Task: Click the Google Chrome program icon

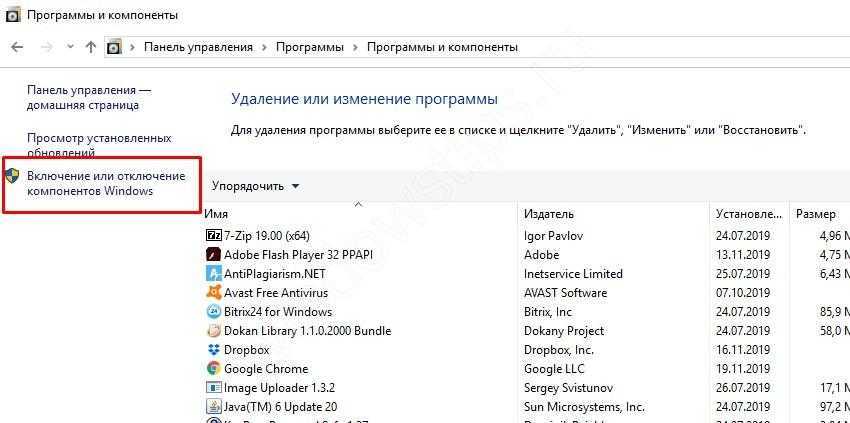Action: click(214, 369)
